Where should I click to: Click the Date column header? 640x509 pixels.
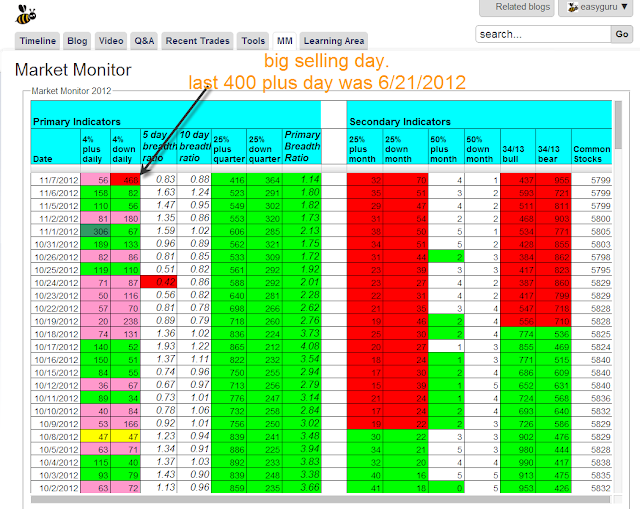(x=56, y=147)
